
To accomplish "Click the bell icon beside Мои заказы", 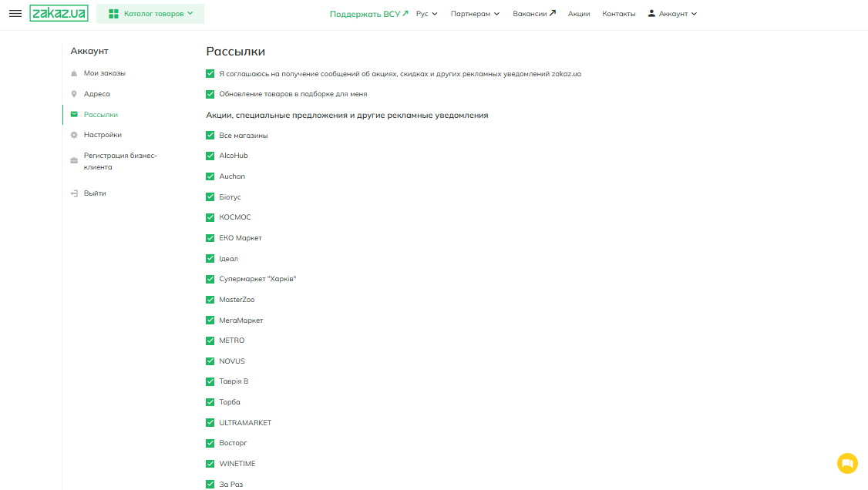I will pos(74,73).
